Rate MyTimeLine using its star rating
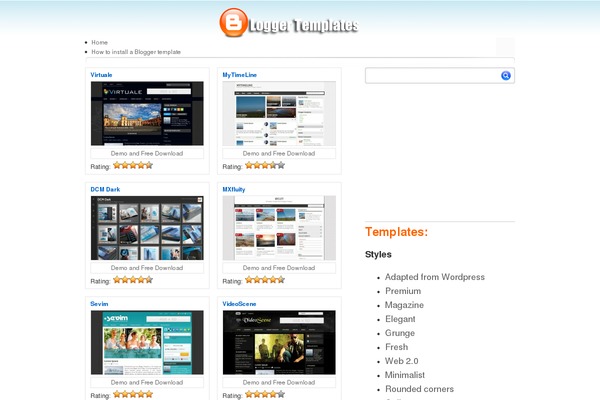The image size is (600, 400). [x=265, y=165]
